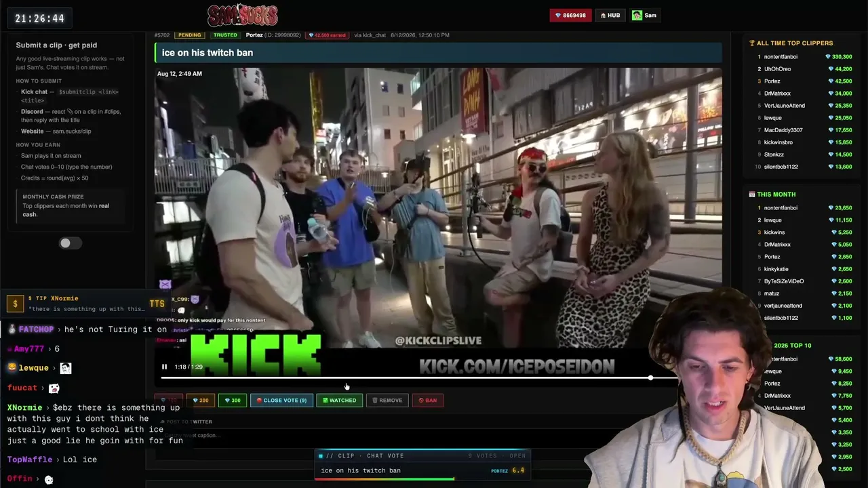Click the PENDING status badge
The image size is (868, 488).
click(189, 35)
